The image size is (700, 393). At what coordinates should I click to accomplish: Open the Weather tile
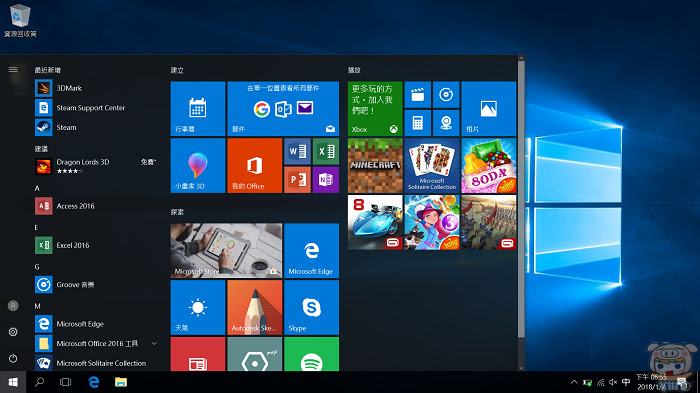[198, 307]
